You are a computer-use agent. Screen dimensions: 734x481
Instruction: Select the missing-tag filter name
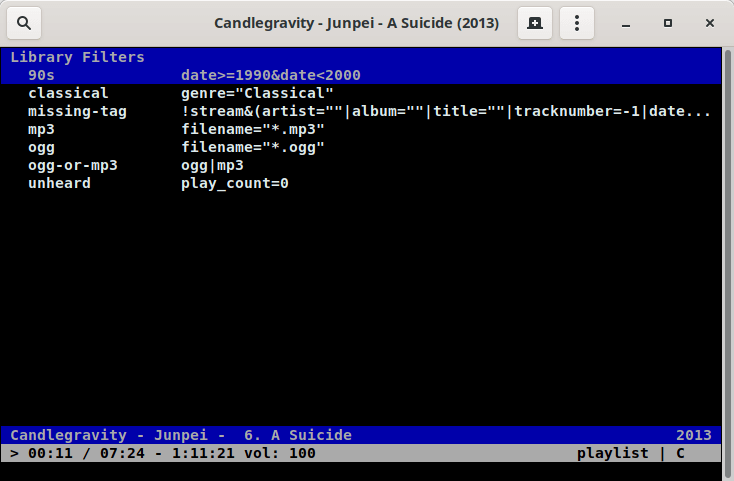pyautogui.click(x=77, y=111)
